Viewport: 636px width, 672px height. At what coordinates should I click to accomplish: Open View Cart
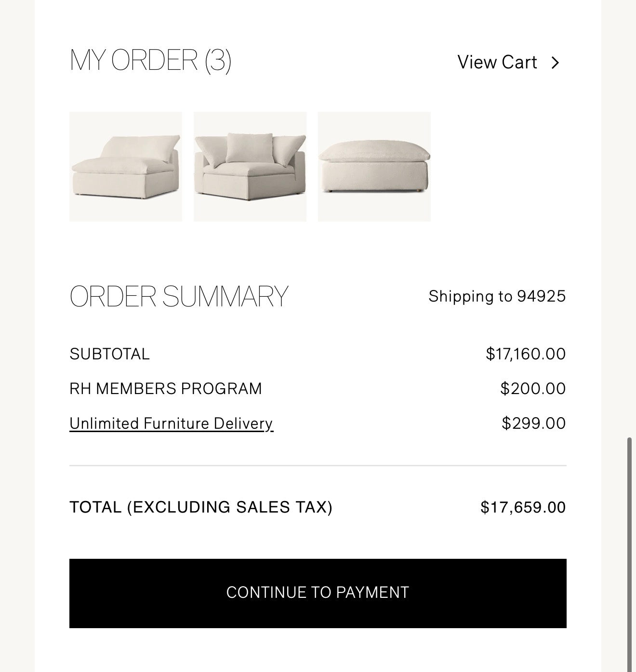pos(498,62)
